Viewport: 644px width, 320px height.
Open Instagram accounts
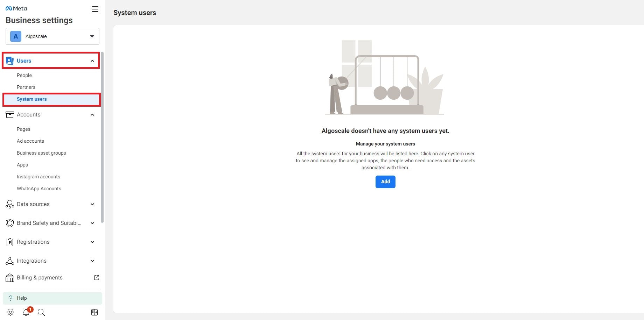click(38, 177)
